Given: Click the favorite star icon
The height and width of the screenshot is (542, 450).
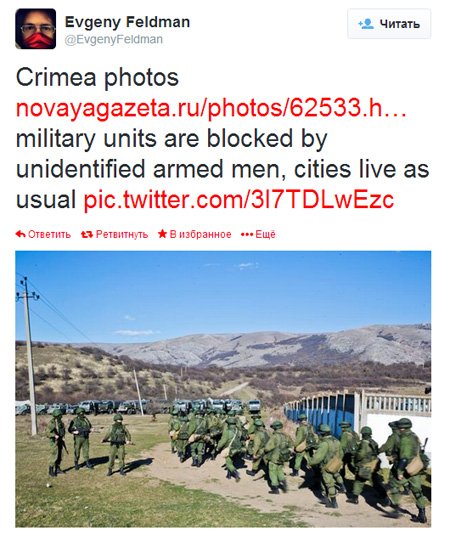Looking at the screenshot, I should click(x=162, y=234).
